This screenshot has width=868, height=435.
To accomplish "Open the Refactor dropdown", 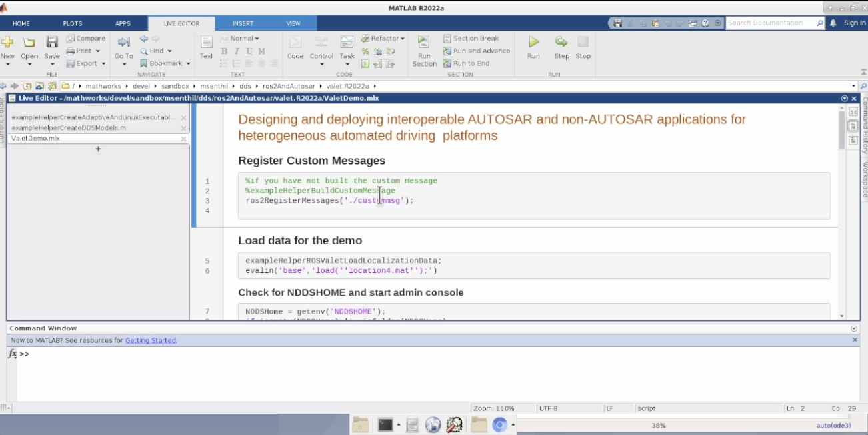I will point(383,39).
